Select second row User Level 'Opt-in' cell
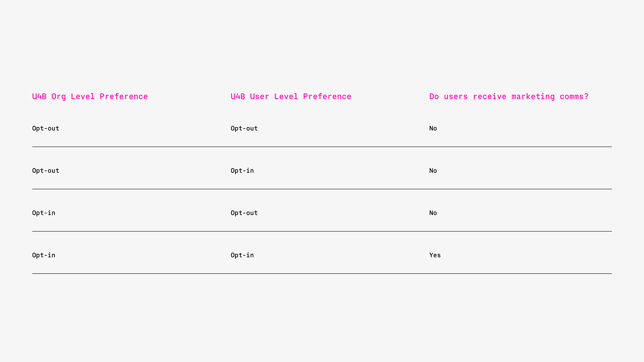 [242, 171]
